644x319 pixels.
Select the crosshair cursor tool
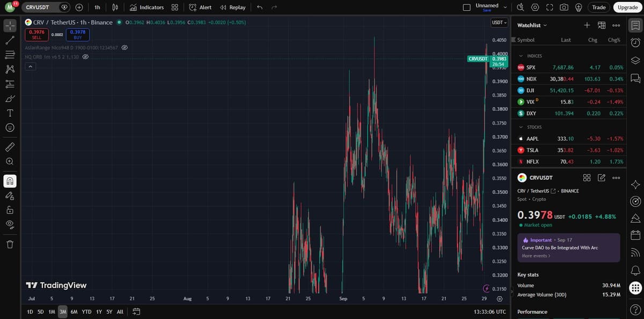(x=10, y=26)
